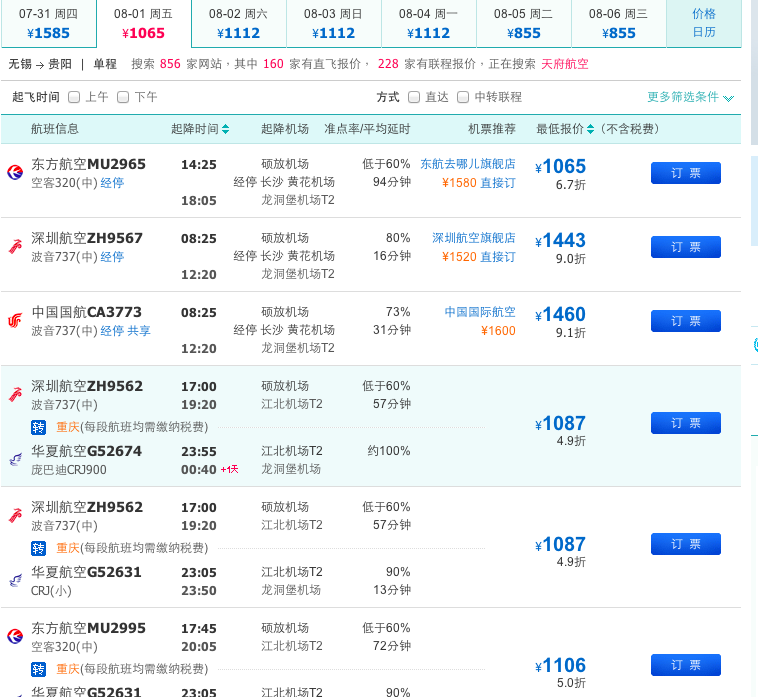Switch to the 08-05 周二 date tab
Viewport: 758px width, 697px height.
[524, 23]
